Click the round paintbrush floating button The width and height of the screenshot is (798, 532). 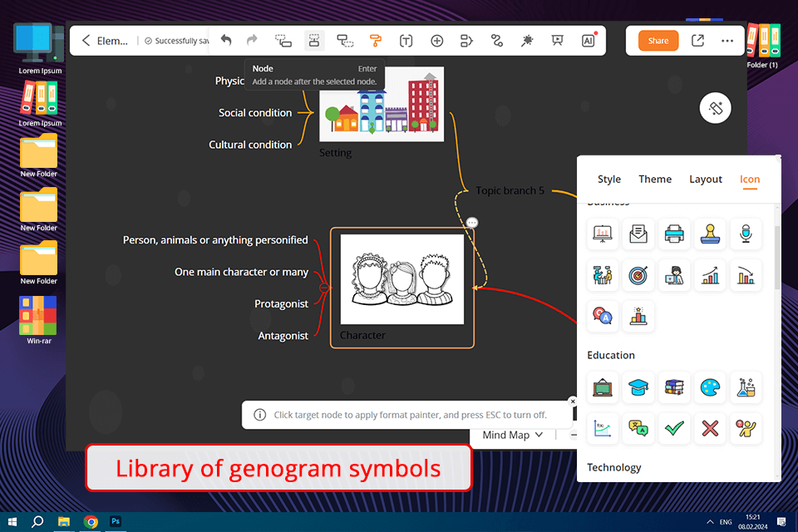tap(715, 108)
